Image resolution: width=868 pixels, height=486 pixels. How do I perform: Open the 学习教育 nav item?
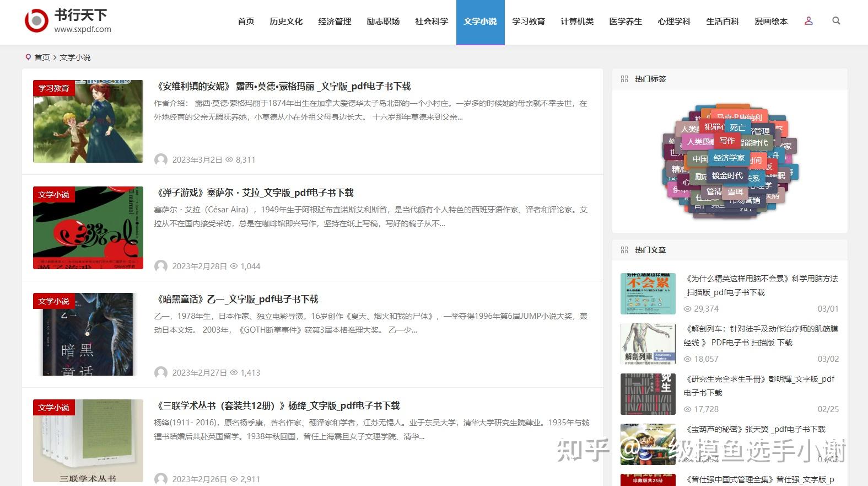pyautogui.click(x=529, y=22)
